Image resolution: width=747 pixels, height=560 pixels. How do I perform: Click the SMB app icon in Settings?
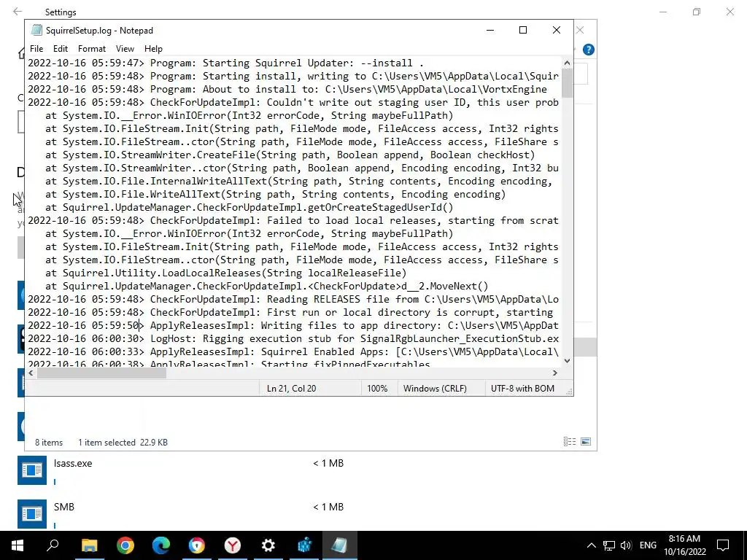[32, 514]
